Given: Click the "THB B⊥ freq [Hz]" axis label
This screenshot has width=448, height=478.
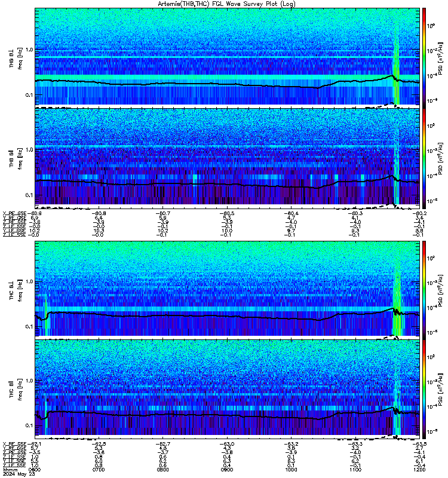Looking at the screenshot, I should (16, 59).
